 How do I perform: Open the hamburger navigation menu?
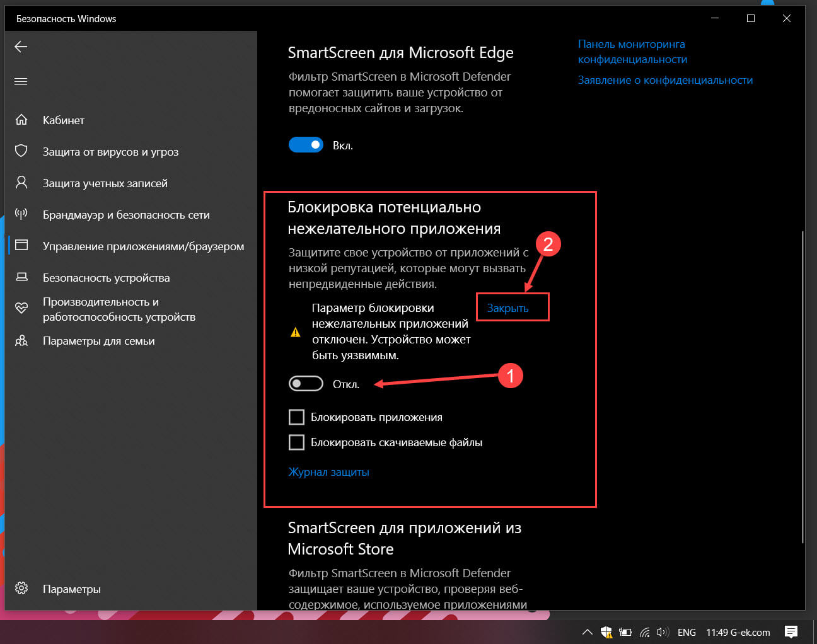[21, 81]
